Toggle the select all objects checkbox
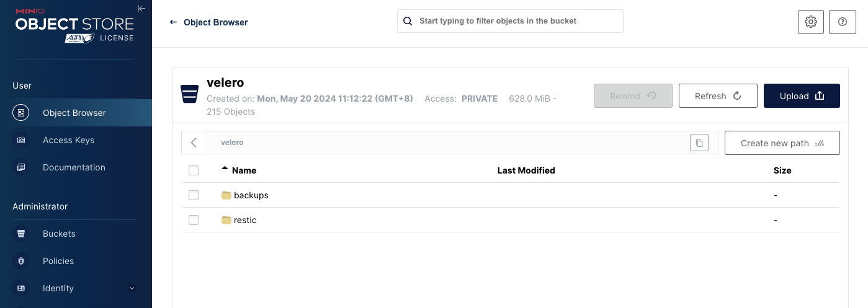The image size is (868, 308). click(x=194, y=170)
